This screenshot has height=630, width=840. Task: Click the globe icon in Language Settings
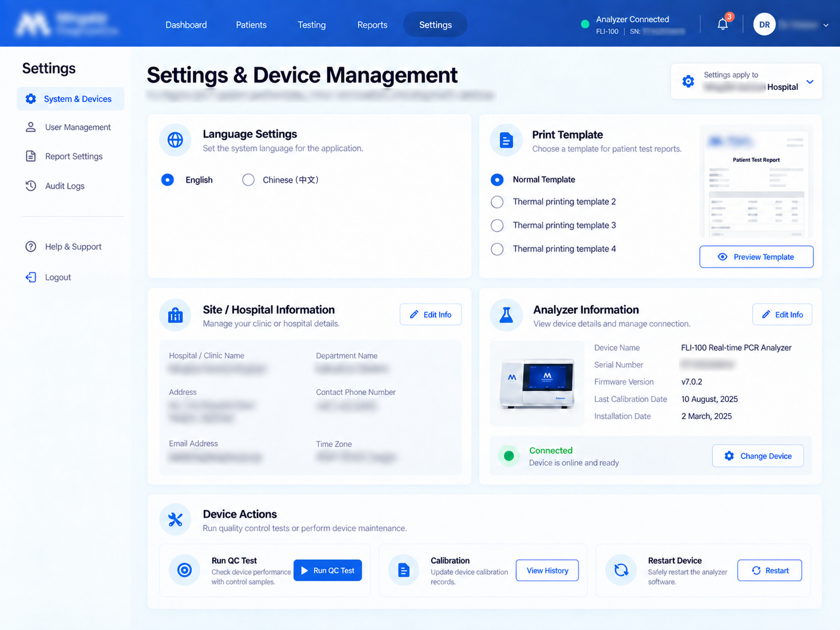[x=175, y=140]
